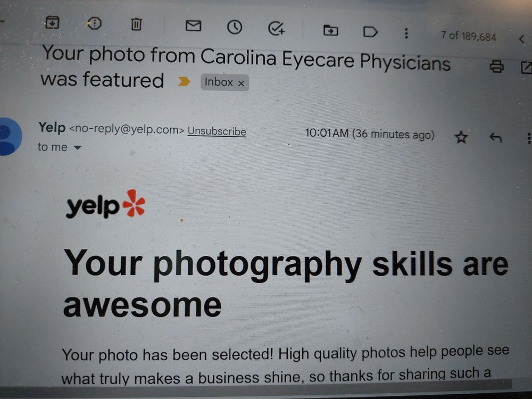
Task: Print the whole email conversation
Action: pyautogui.click(x=497, y=66)
